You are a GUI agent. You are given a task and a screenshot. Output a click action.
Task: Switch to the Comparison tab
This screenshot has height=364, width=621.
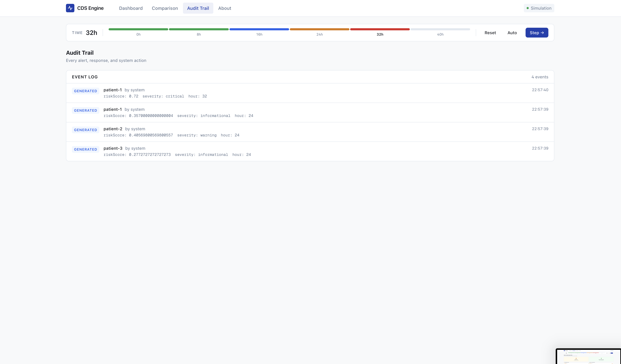click(x=165, y=8)
